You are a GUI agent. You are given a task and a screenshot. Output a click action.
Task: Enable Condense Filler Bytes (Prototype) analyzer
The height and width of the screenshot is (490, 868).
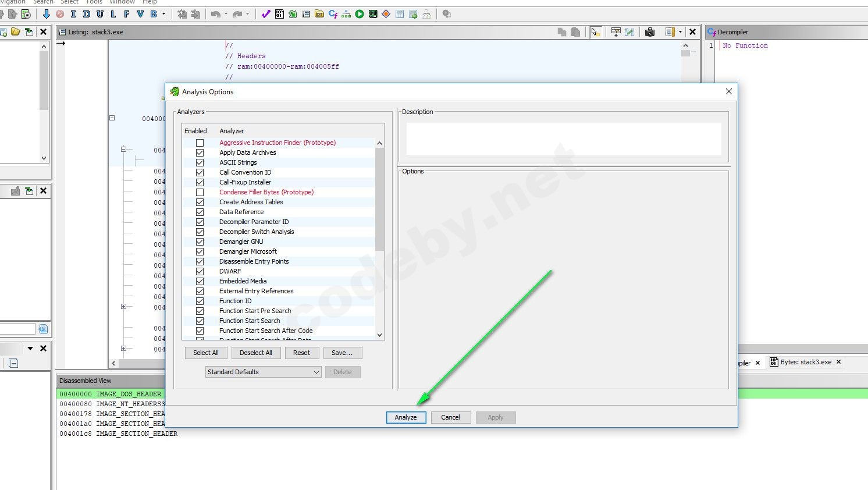coord(200,192)
